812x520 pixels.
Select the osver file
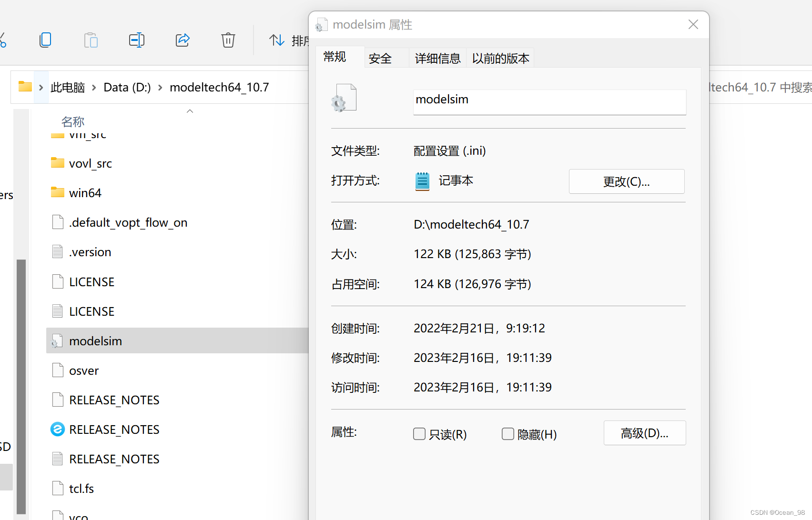point(177,370)
